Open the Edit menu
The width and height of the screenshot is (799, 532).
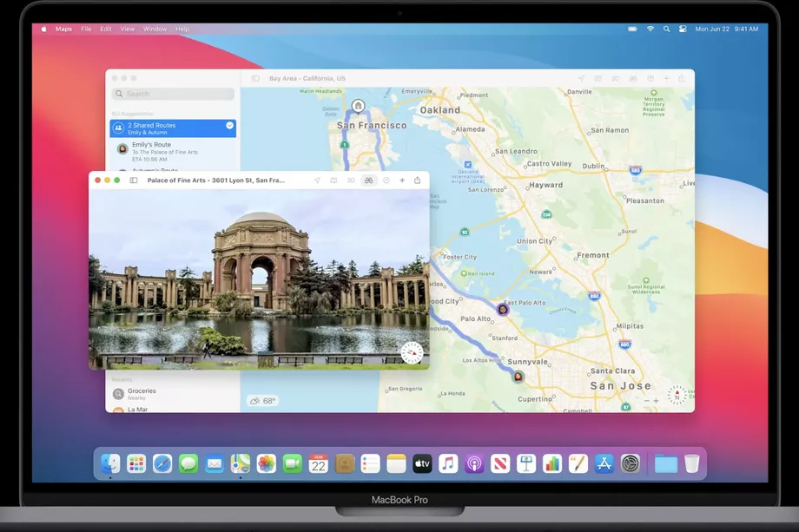point(105,29)
